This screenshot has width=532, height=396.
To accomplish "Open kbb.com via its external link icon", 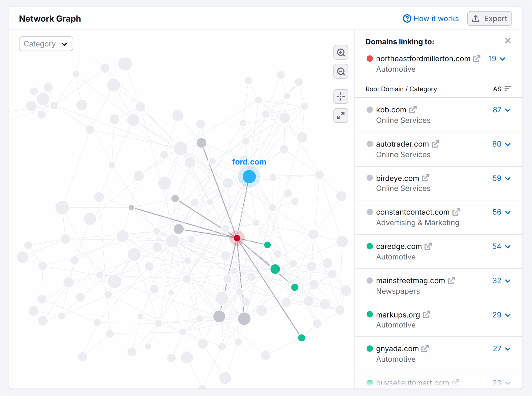I will [x=413, y=109].
